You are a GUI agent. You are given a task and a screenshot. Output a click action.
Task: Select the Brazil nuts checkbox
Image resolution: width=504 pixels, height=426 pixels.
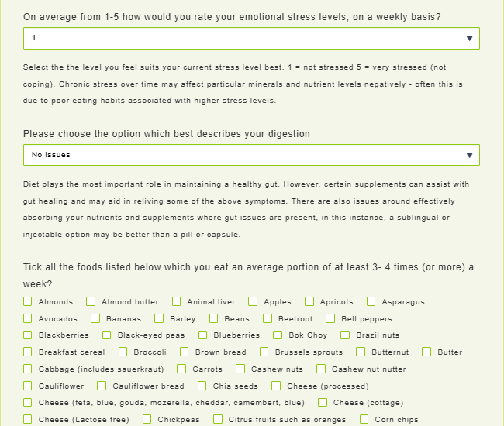pyautogui.click(x=345, y=335)
